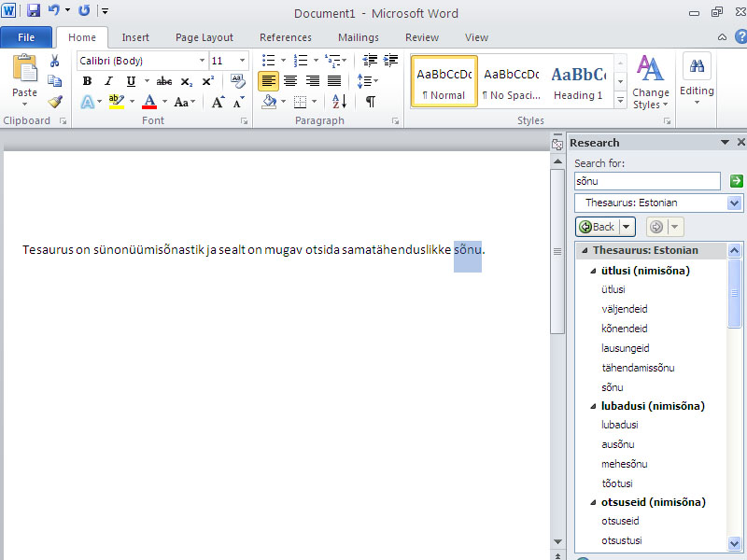Click the Paste clipboard icon
This screenshot has height=560, width=747.
25,69
